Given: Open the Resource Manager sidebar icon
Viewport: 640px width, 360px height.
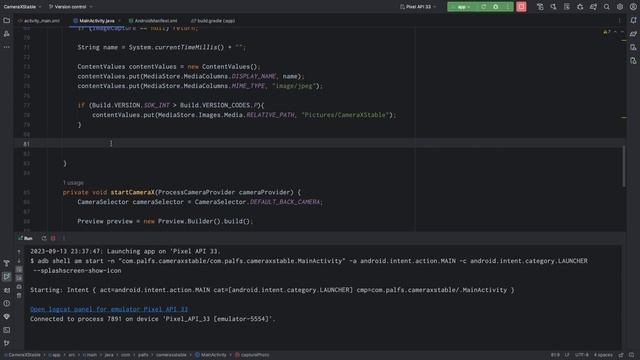Looking at the screenshot, I should 7,34.
